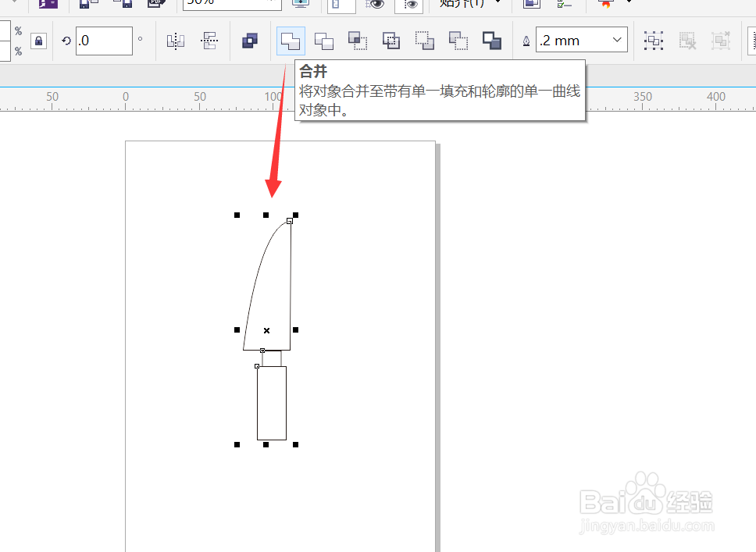Mirror the selection vertically
756x552 pixels.
[x=209, y=41]
